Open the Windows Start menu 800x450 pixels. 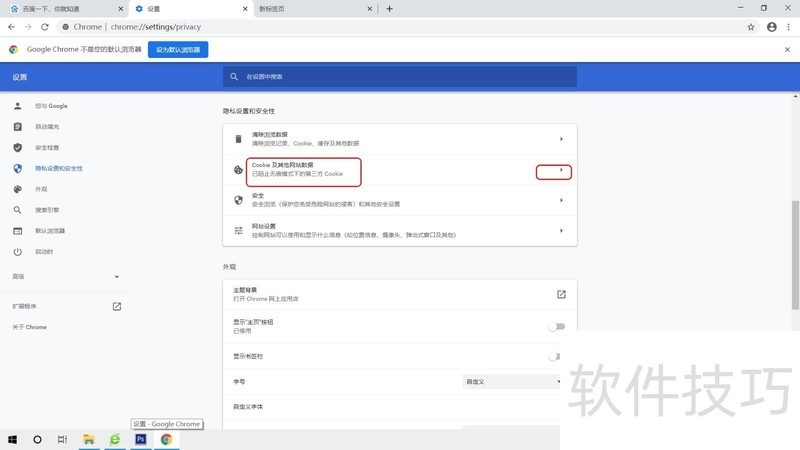point(12,439)
